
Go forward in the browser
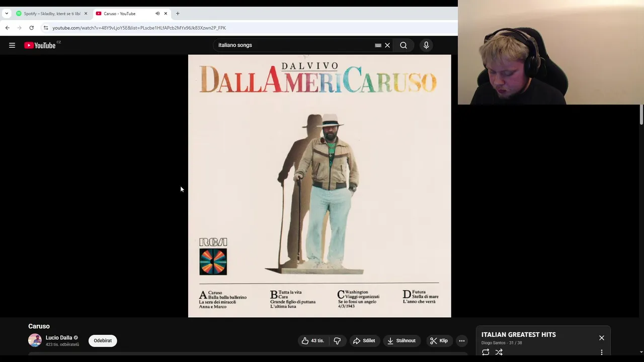point(19,28)
